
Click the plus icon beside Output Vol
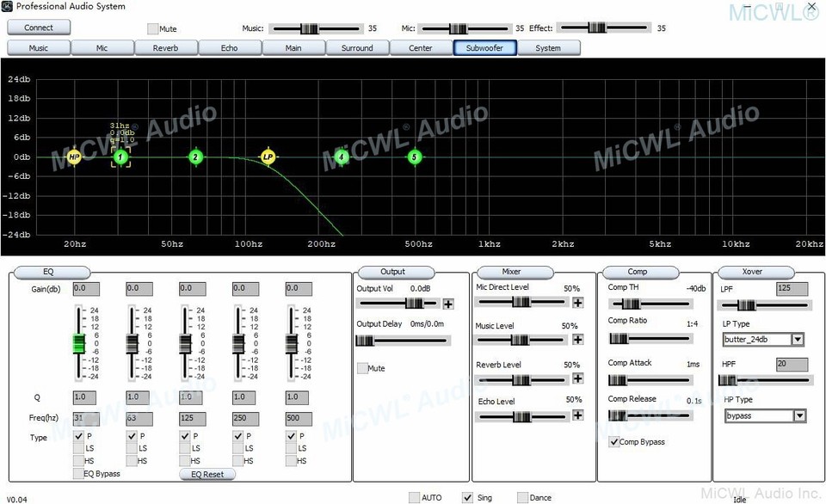(x=447, y=303)
